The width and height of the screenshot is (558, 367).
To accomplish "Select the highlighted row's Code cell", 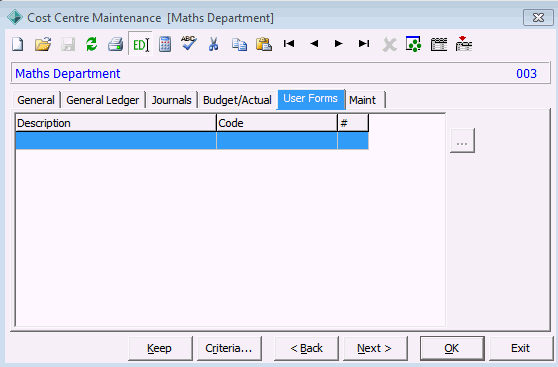I will click(277, 141).
